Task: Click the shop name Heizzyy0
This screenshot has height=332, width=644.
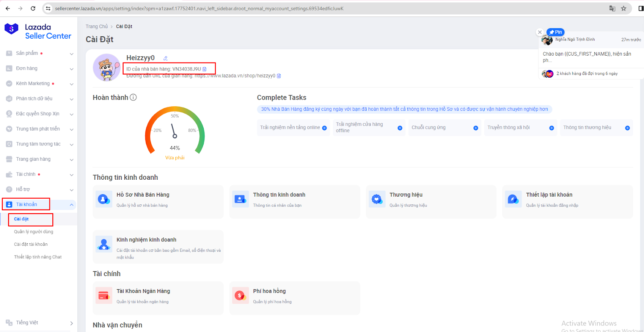Action: (x=140, y=58)
